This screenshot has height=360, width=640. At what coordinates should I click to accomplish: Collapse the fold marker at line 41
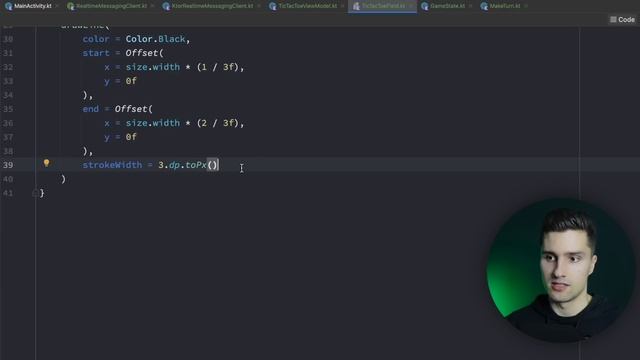pyautogui.click(x=35, y=193)
